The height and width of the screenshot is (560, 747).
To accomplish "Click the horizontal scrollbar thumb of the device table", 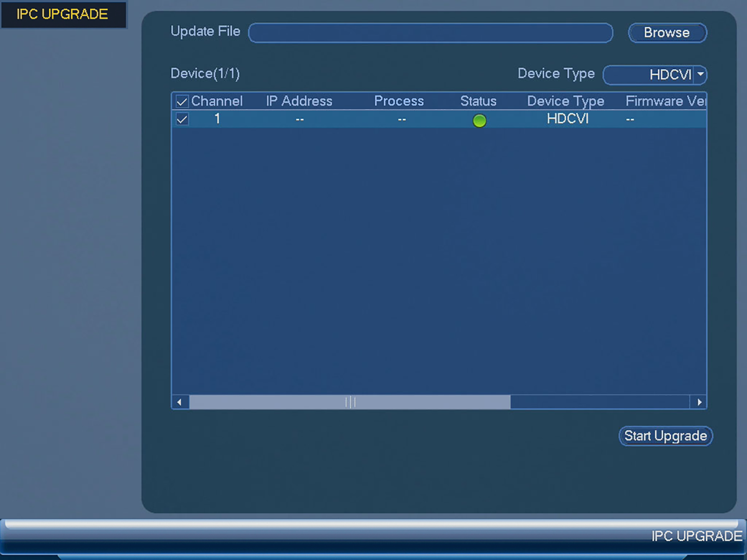I will click(x=350, y=402).
